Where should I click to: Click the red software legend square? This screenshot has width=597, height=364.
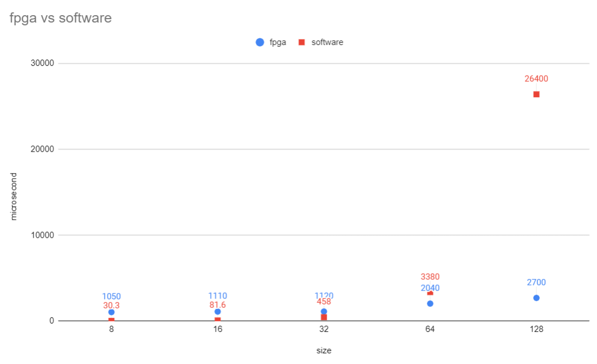pyautogui.click(x=301, y=42)
